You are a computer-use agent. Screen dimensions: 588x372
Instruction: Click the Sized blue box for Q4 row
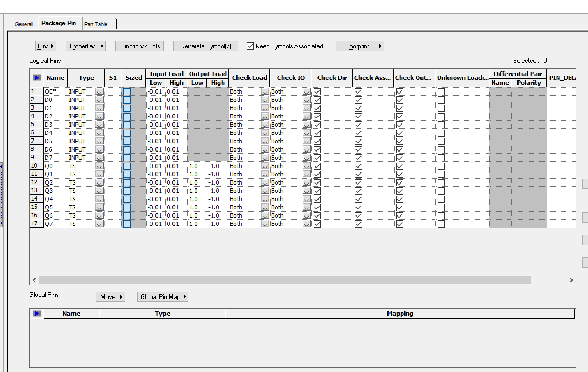tap(127, 199)
